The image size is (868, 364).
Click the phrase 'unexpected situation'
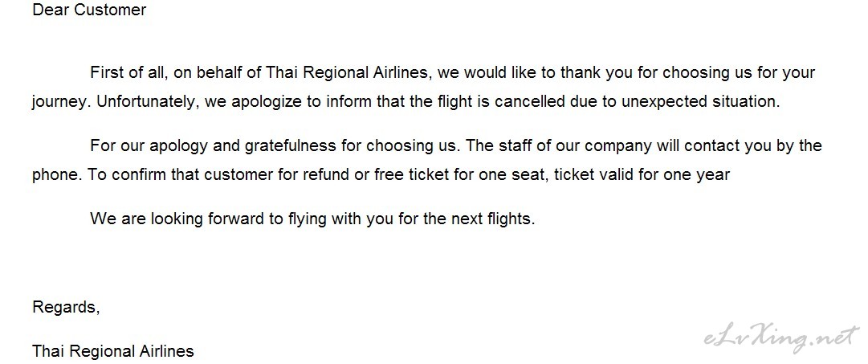click(699, 102)
